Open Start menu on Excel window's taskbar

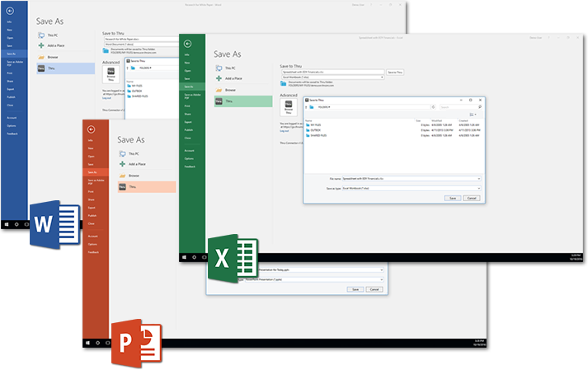184,257
